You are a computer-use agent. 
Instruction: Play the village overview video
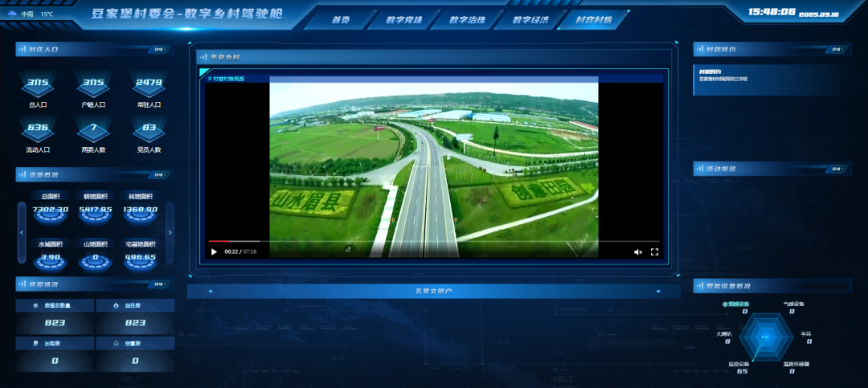pyautogui.click(x=214, y=252)
